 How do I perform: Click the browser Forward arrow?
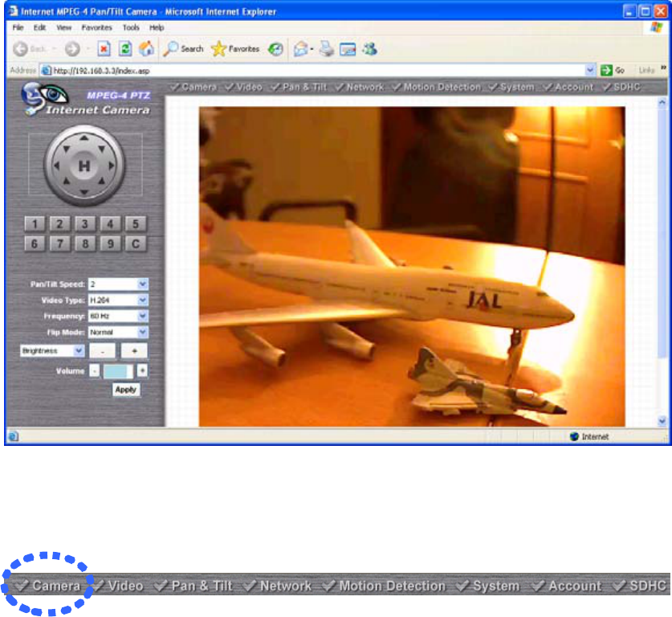tap(72, 49)
